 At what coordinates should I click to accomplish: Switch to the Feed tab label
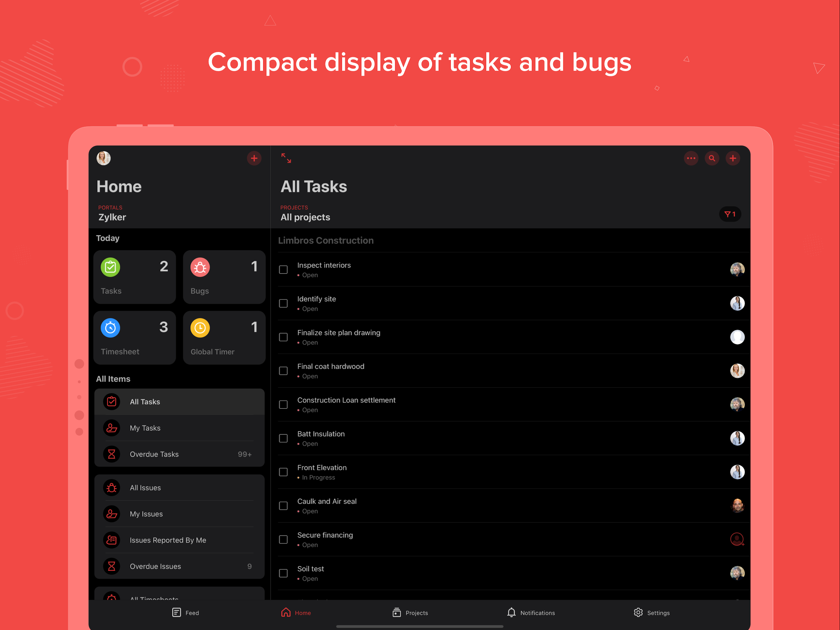click(x=192, y=613)
